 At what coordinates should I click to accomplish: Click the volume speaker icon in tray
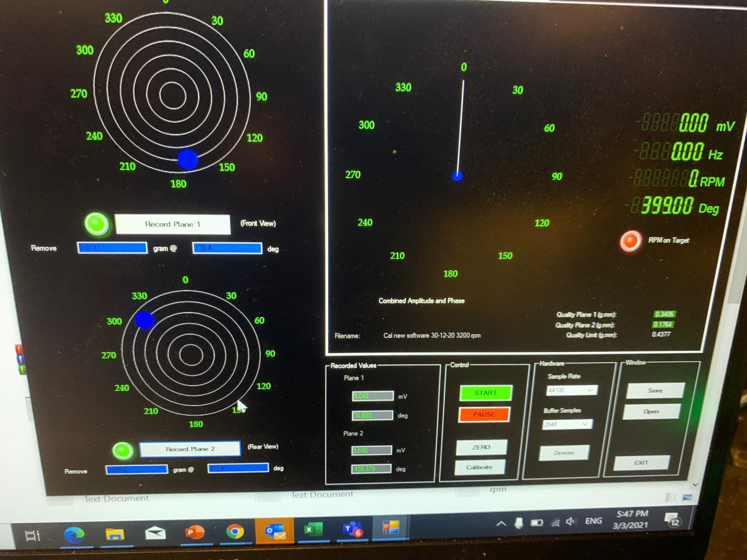click(x=571, y=521)
